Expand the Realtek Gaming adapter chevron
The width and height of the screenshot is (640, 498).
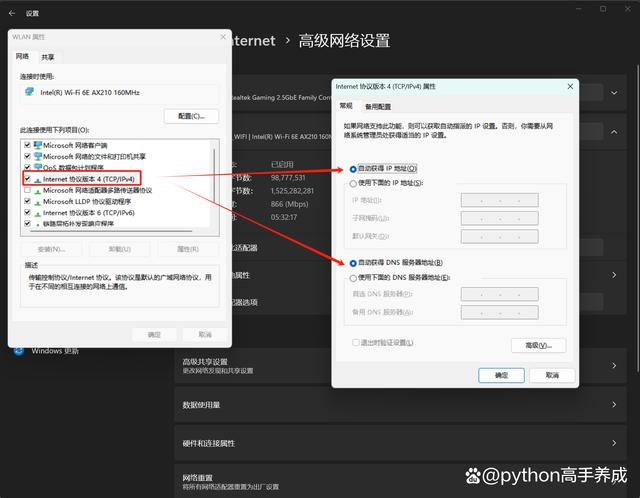point(614,93)
